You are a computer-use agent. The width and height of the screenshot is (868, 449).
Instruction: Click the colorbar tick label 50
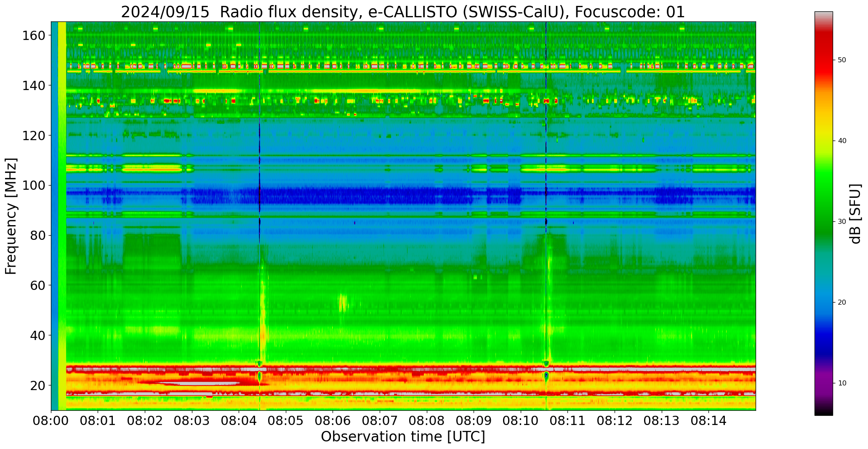(842, 60)
